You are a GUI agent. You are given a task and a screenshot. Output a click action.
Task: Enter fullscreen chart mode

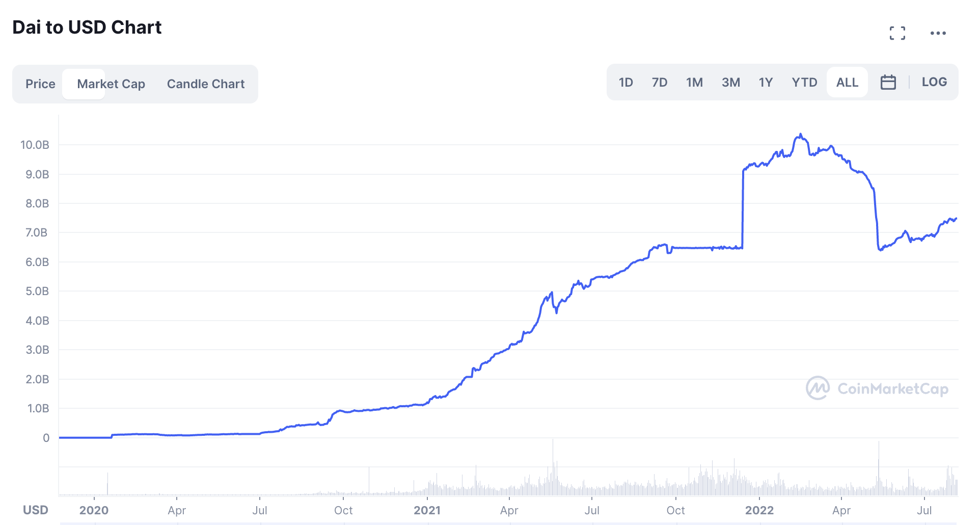coord(897,33)
